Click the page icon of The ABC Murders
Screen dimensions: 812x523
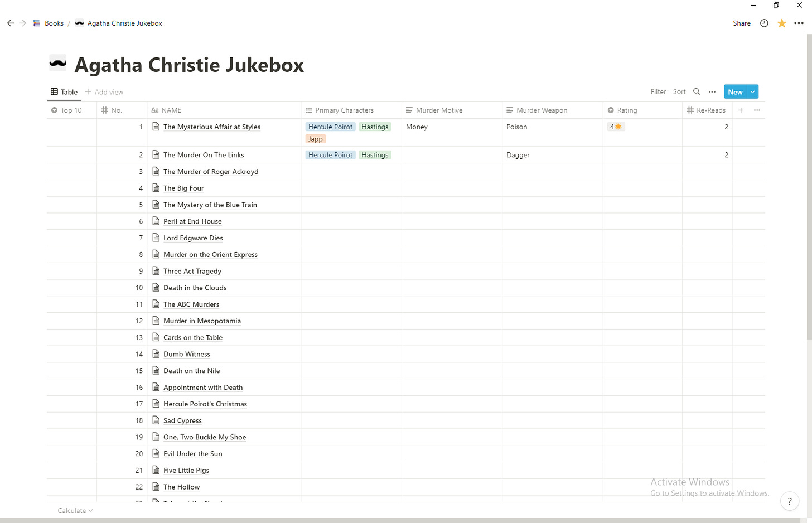(x=156, y=304)
